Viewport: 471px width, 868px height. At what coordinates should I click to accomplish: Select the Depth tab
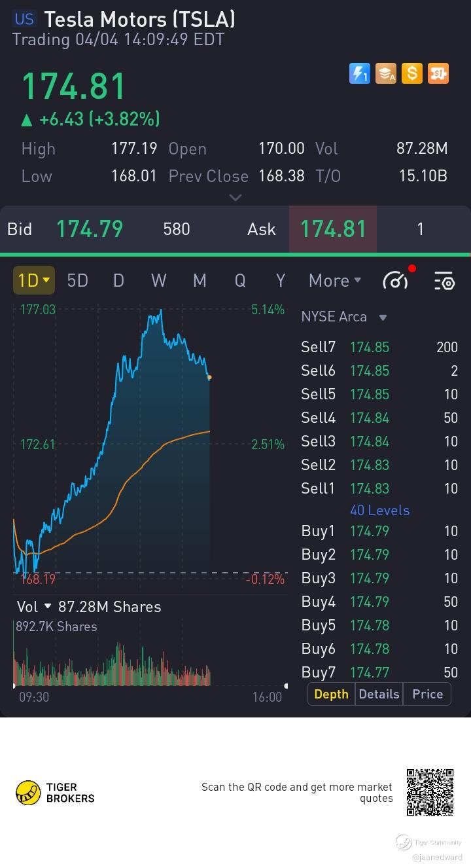tap(331, 694)
